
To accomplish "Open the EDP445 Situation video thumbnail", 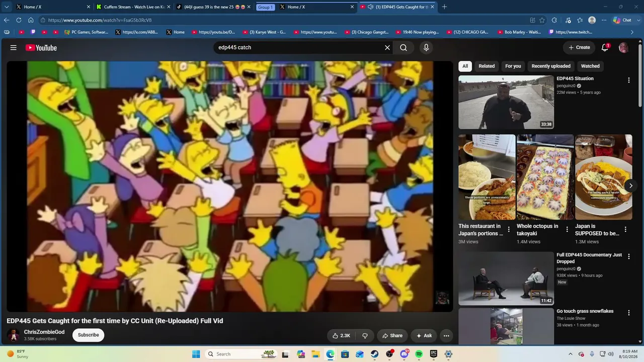I will tap(506, 102).
